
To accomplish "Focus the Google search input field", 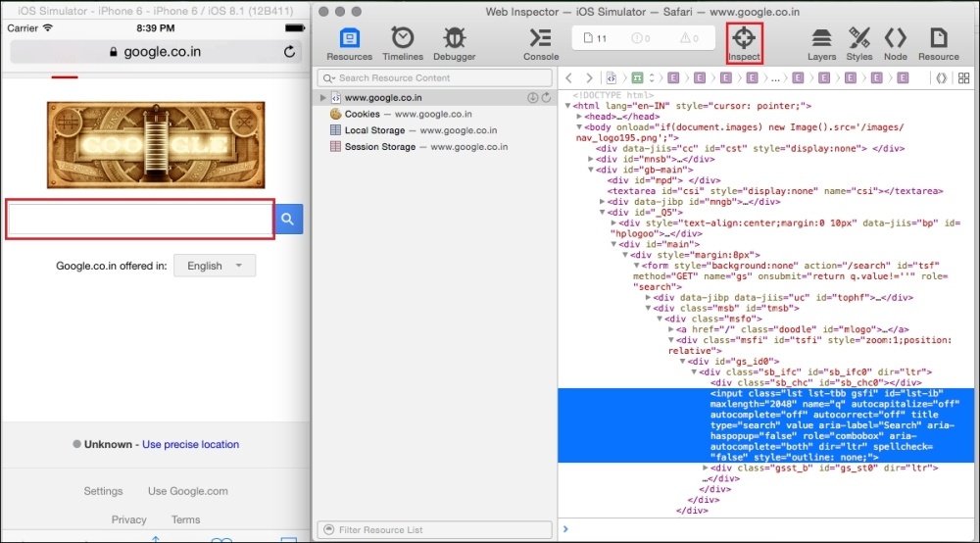I will coord(140,219).
